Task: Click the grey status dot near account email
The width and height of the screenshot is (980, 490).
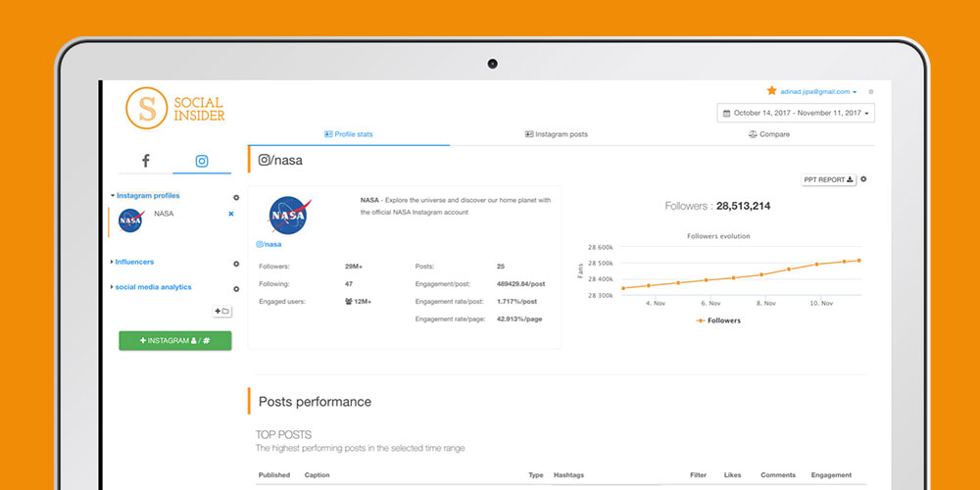Action: [871, 92]
